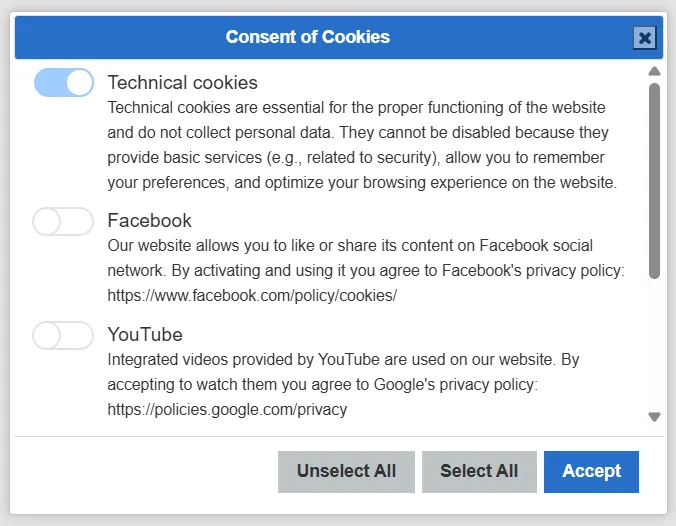The width and height of the screenshot is (676, 526).
Task: Click the "Consent of Cookies" title bar
Action: (308, 38)
